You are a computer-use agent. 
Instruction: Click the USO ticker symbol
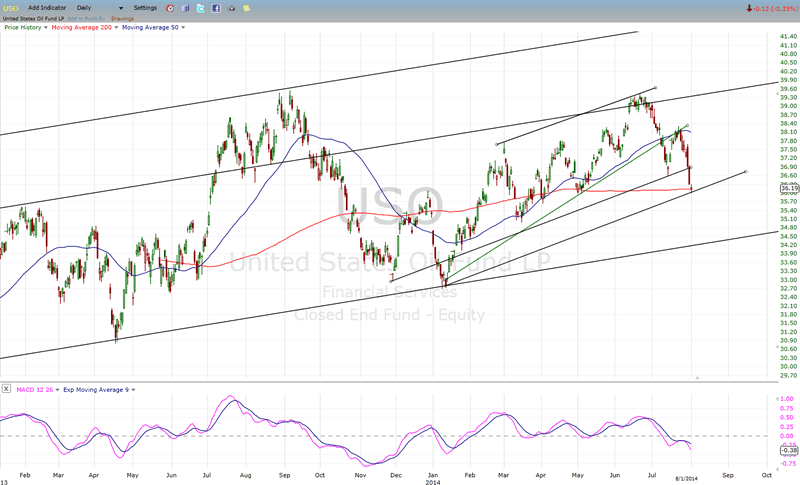(x=11, y=8)
